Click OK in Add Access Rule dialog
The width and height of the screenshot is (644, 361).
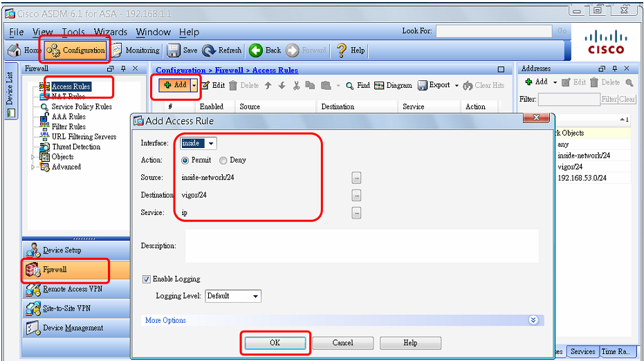275,343
